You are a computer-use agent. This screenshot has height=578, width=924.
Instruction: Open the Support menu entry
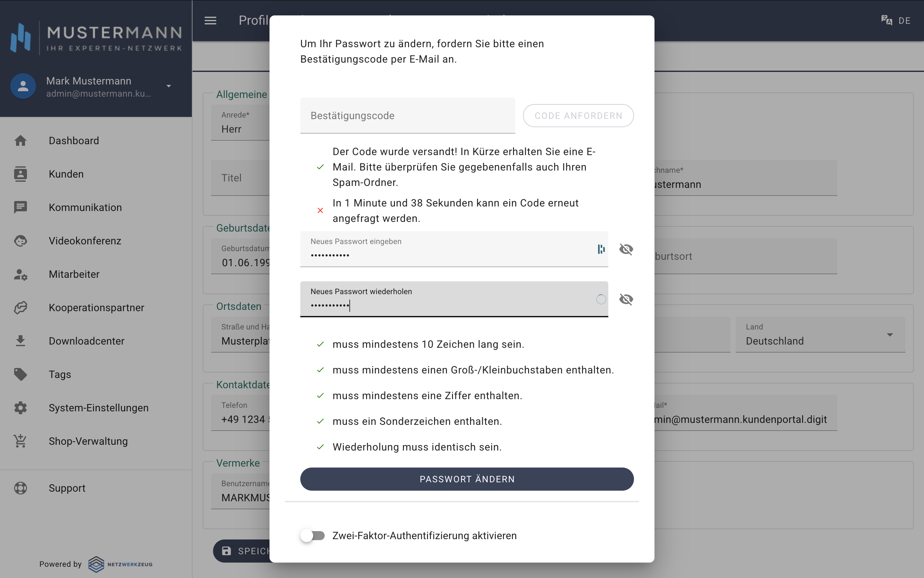click(x=96, y=488)
